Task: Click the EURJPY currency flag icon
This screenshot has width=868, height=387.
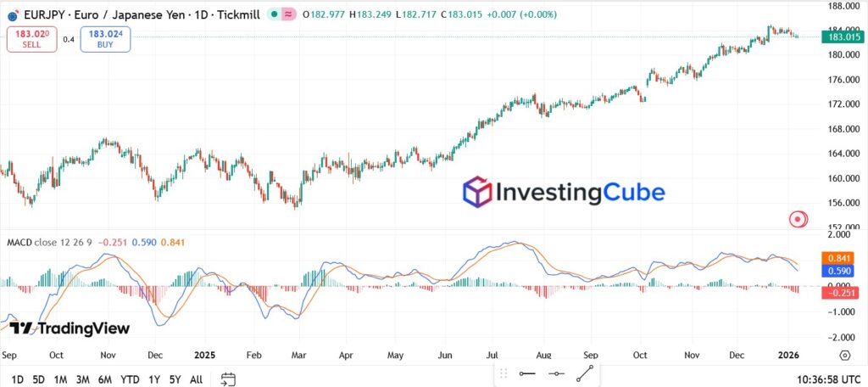Action: [14, 15]
